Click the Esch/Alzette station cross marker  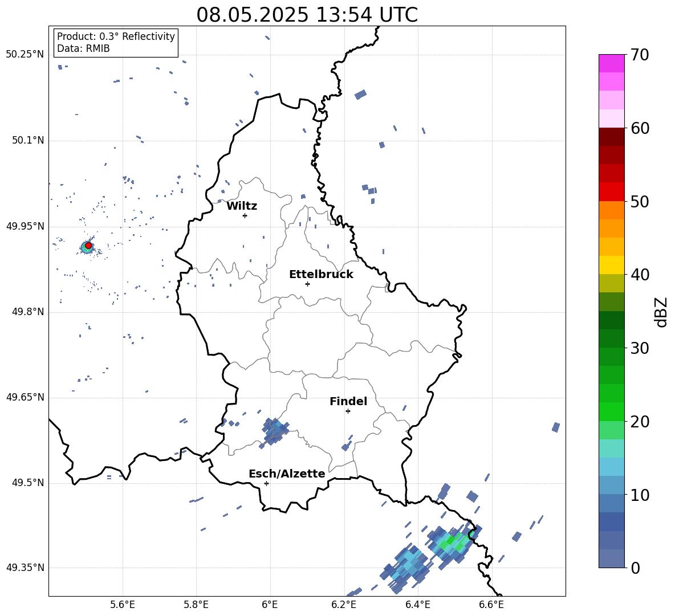coord(266,483)
